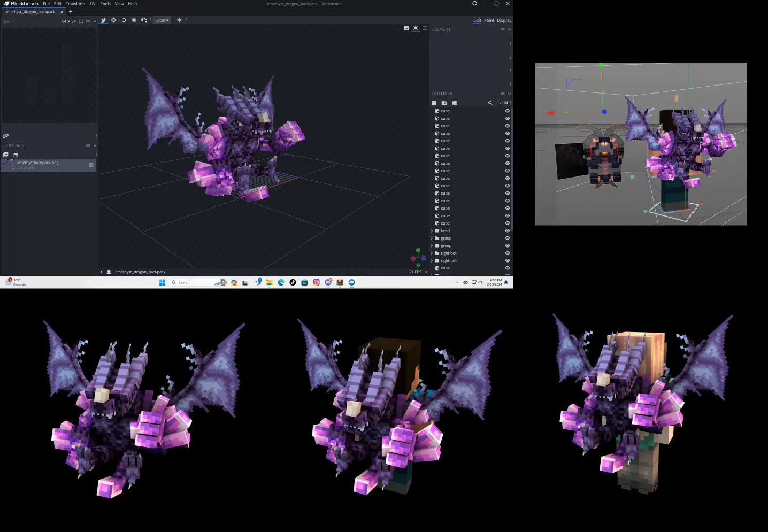768x532 pixels.
Task: Toggle visibility of the first cube
Action: pyautogui.click(x=507, y=111)
